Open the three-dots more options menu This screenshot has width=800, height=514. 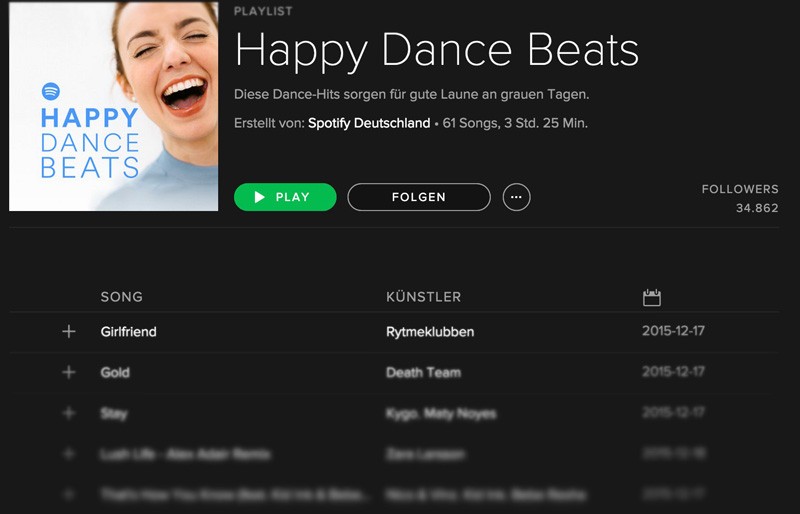(x=516, y=197)
